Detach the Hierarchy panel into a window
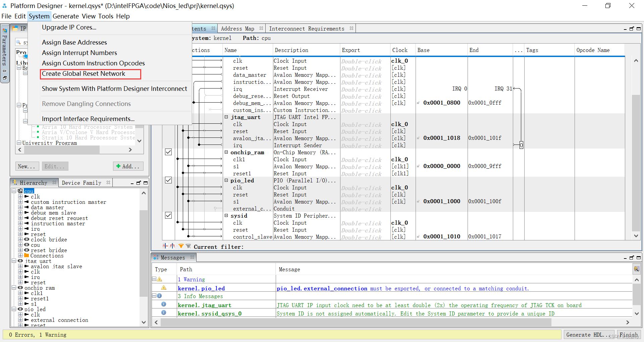 click(x=139, y=183)
